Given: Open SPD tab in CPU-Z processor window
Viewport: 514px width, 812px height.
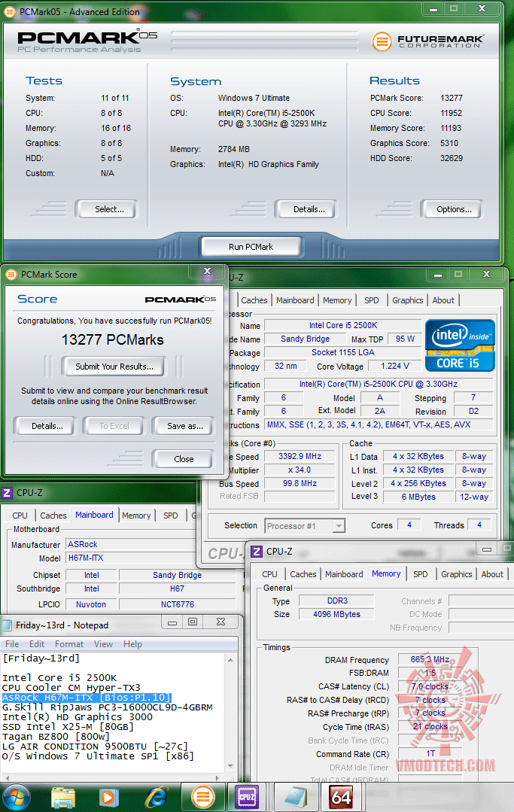Looking at the screenshot, I should pyautogui.click(x=371, y=300).
